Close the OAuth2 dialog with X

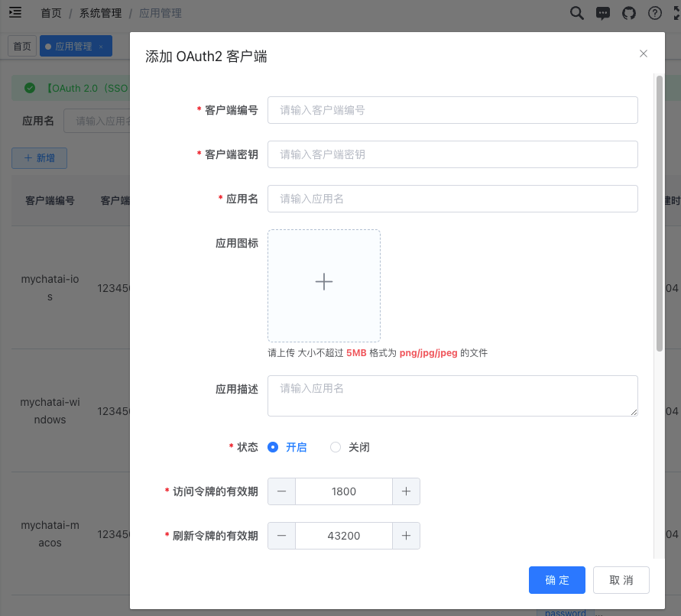coord(644,53)
